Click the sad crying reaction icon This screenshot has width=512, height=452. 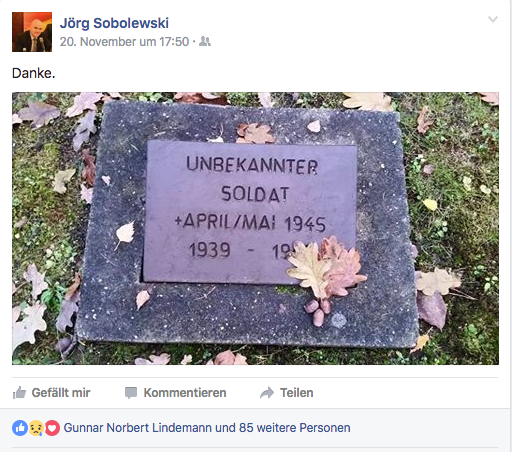coord(36,428)
